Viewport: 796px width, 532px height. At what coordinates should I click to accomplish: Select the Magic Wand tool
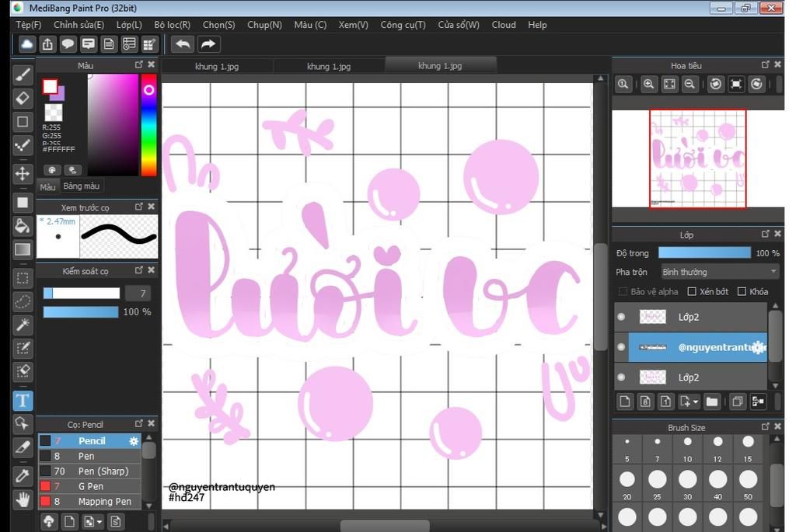pos(23,325)
